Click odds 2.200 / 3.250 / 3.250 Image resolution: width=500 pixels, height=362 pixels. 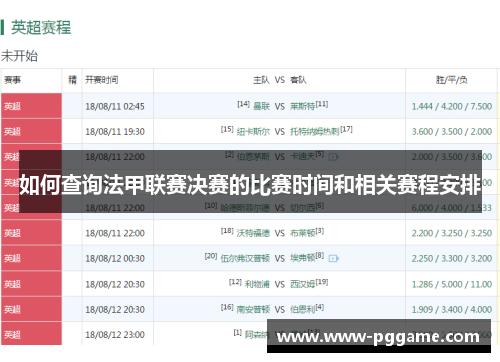pos(452,233)
